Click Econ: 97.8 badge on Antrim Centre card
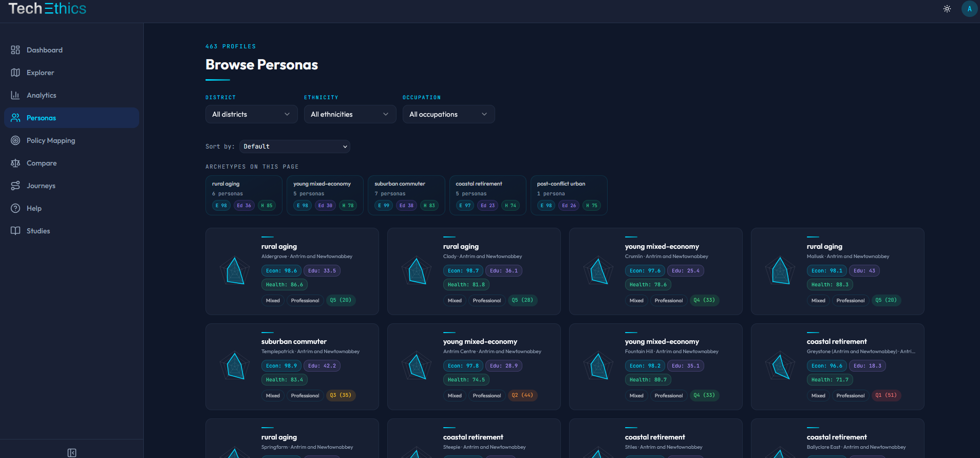 pos(463,366)
